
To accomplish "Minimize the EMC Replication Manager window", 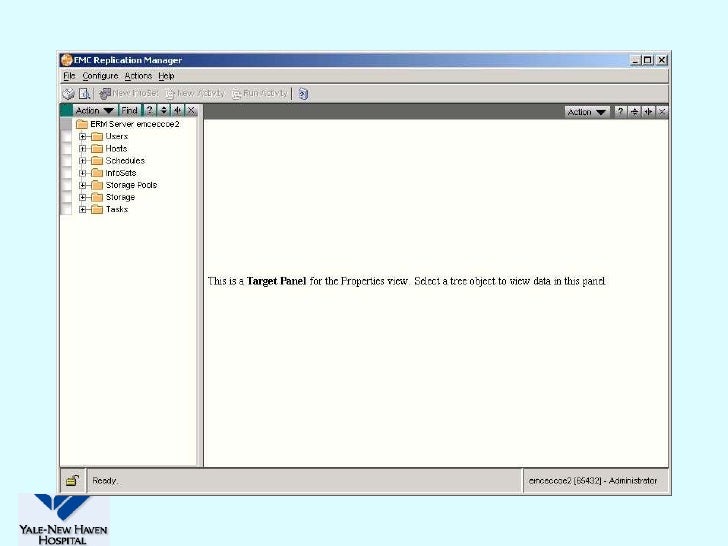I will pyautogui.click(x=636, y=60).
